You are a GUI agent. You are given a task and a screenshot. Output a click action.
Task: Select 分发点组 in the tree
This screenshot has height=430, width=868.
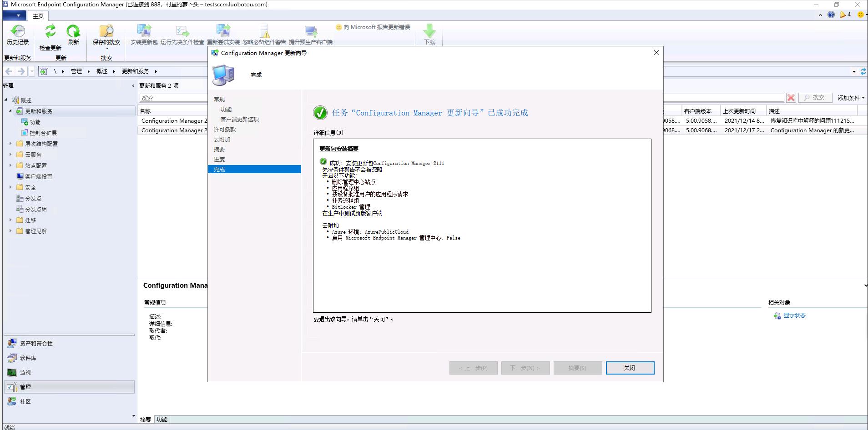(x=35, y=209)
